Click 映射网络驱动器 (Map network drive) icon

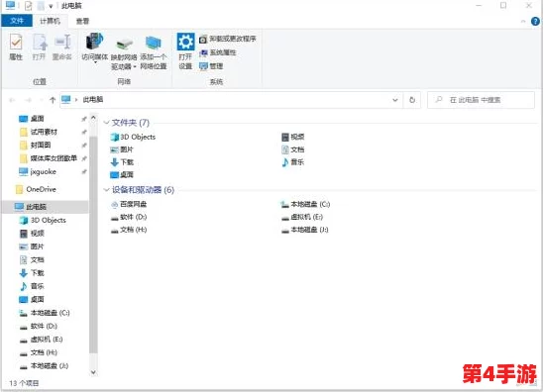124,51
